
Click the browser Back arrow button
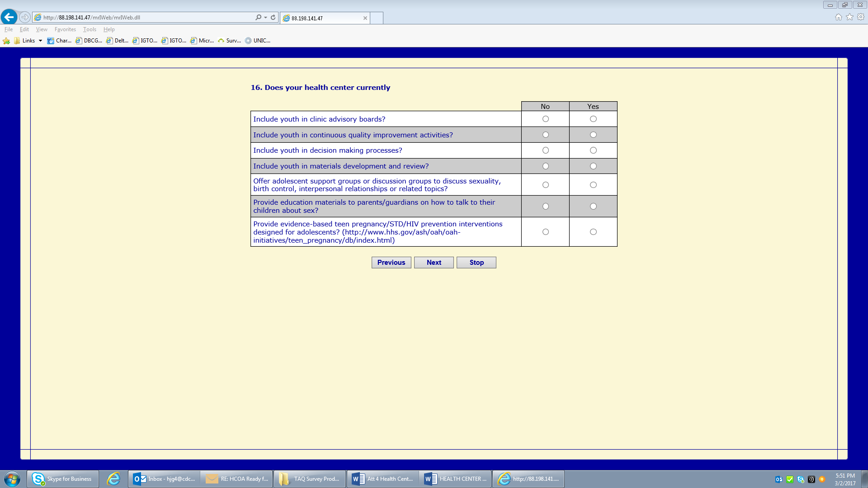(9, 17)
